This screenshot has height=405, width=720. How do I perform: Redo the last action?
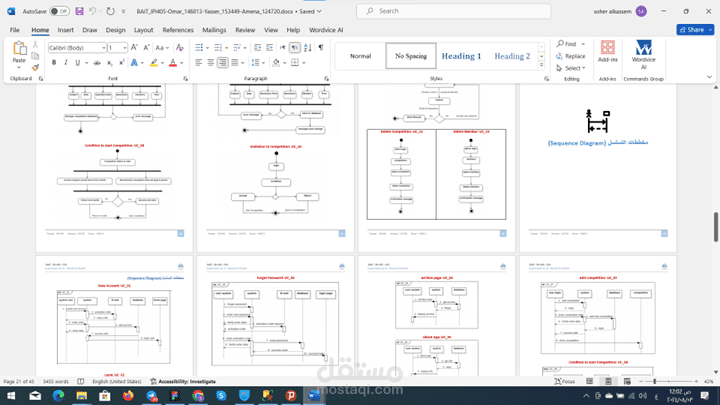coord(110,11)
